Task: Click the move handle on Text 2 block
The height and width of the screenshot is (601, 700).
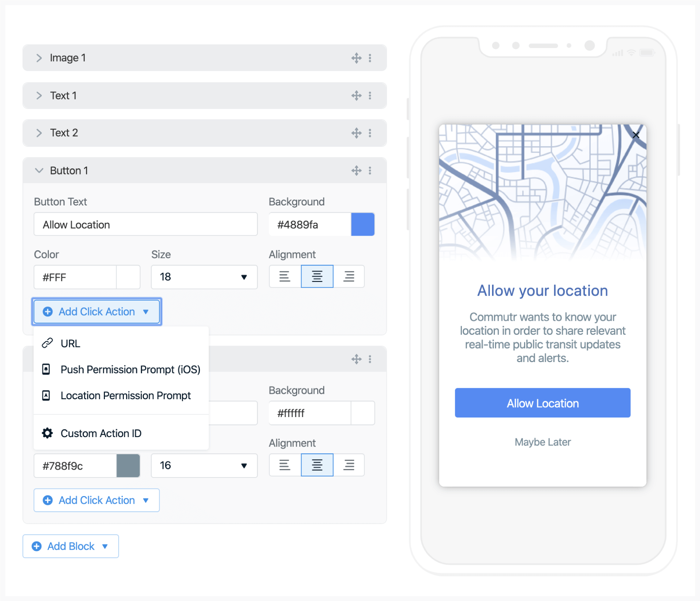Action: (356, 133)
